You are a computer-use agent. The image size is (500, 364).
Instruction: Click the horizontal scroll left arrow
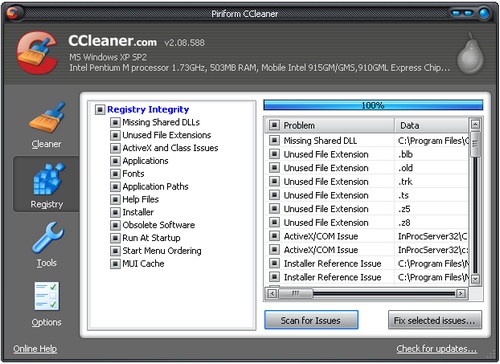272,294
